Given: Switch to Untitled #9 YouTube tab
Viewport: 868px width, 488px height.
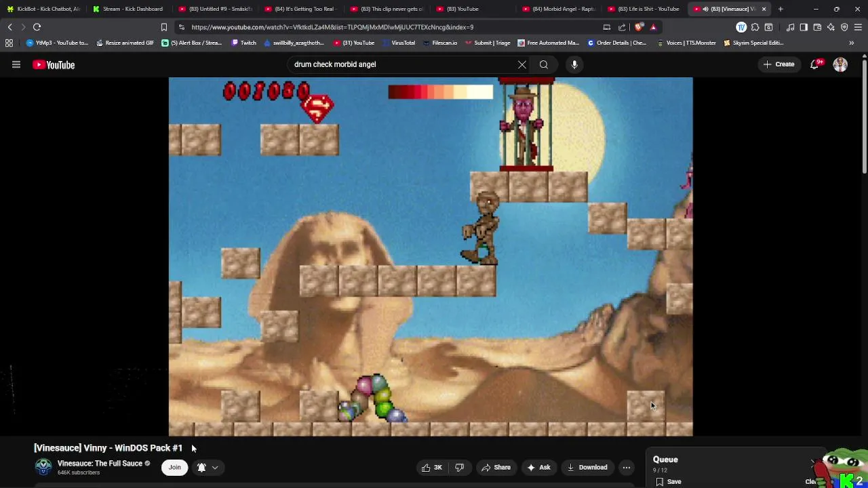Looking at the screenshot, I should click(214, 9).
